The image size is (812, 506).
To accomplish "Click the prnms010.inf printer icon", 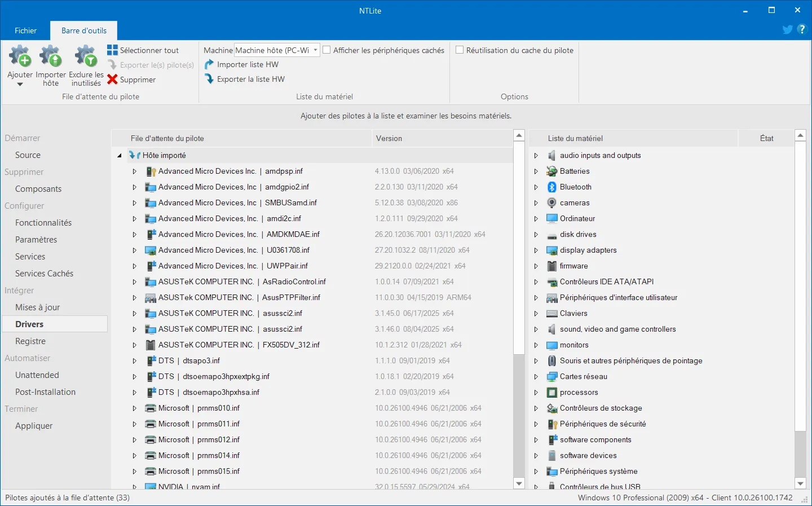I will 151,408.
